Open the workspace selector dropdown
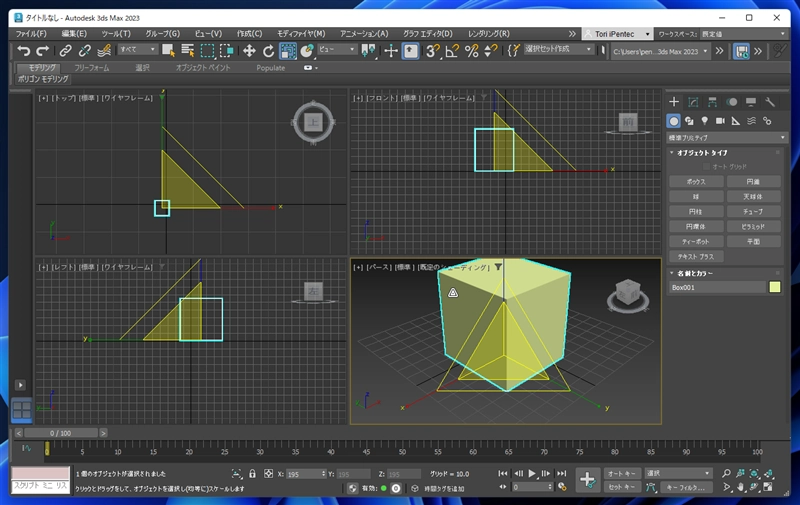Screen dimensions: 800x505 [x=743, y=34]
